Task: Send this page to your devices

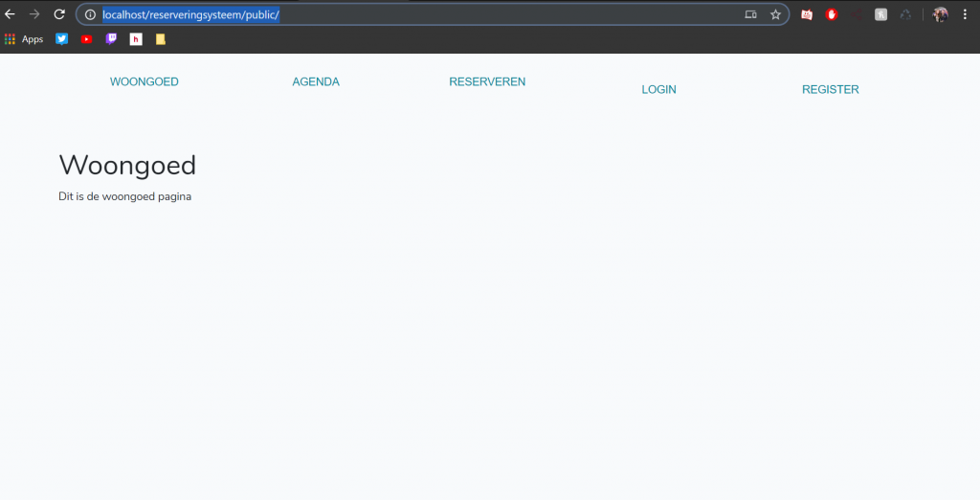Action: click(x=750, y=14)
